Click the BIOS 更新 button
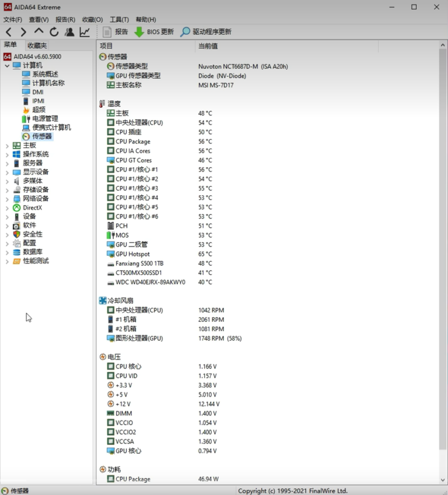The height and width of the screenshot is (495, 448). pos(154,32)
